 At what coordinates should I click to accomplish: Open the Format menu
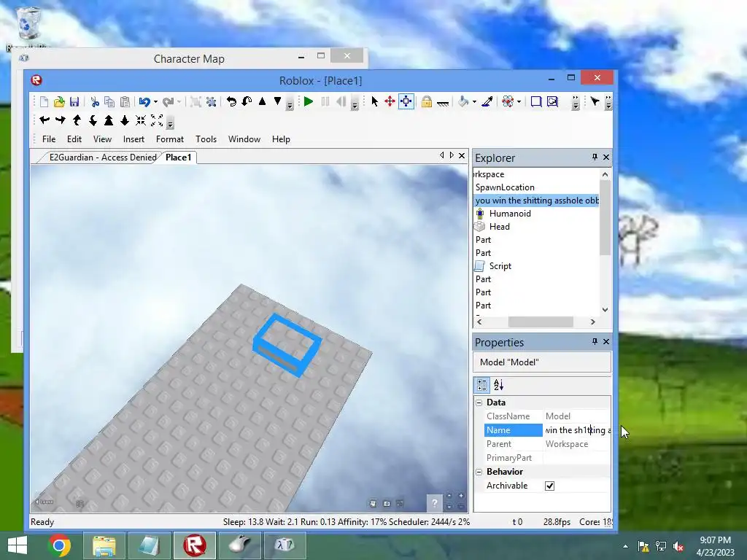pyautogui.click(x=169, y=139)
